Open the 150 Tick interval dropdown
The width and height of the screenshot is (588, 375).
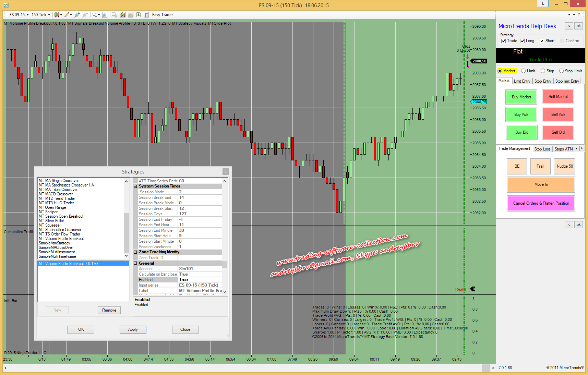coord(41,15)
